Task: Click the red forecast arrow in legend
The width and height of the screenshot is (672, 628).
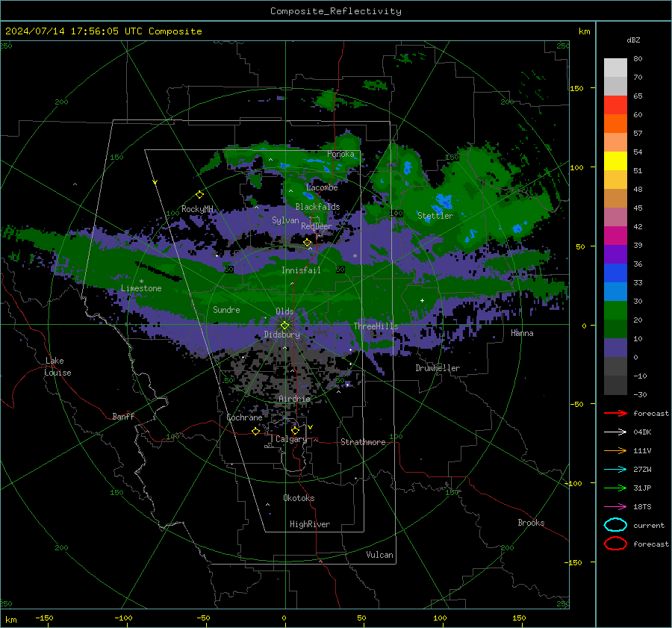Action: pos(615,413)
